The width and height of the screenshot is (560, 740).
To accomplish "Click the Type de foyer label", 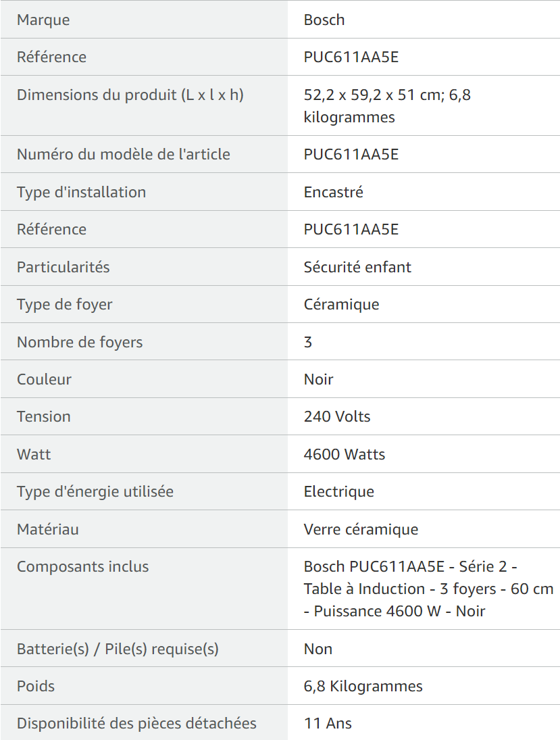I will pos(65,305).
